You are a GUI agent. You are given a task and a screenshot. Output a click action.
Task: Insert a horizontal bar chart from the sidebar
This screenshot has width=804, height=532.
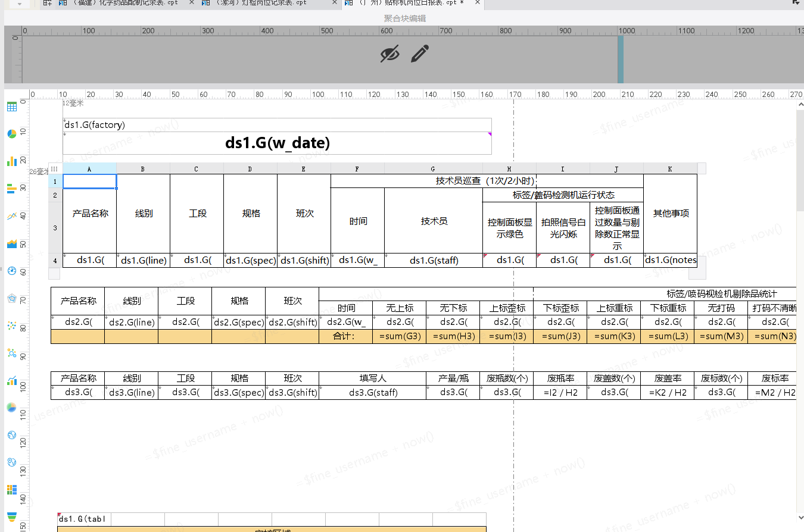11,189
